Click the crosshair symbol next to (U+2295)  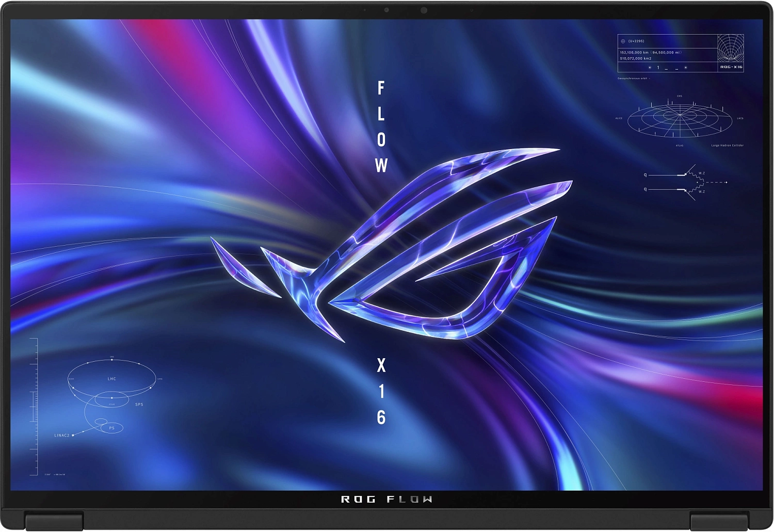[x=623, y=41]
